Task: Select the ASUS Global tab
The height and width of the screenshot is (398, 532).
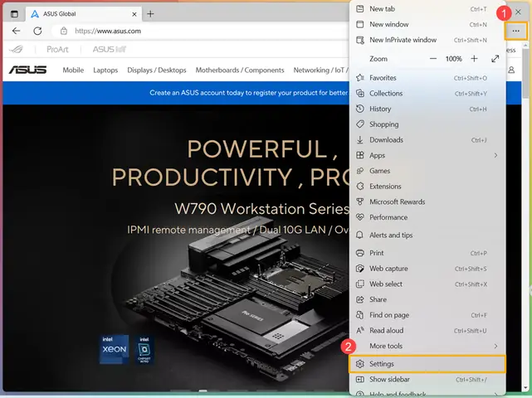Action: click(x=83, y=14)
